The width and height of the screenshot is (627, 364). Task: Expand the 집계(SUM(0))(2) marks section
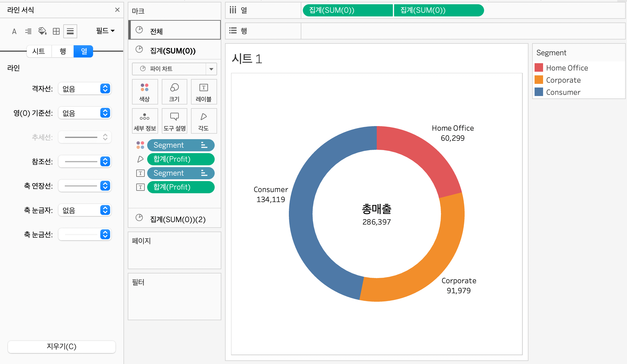pos(174,219)
